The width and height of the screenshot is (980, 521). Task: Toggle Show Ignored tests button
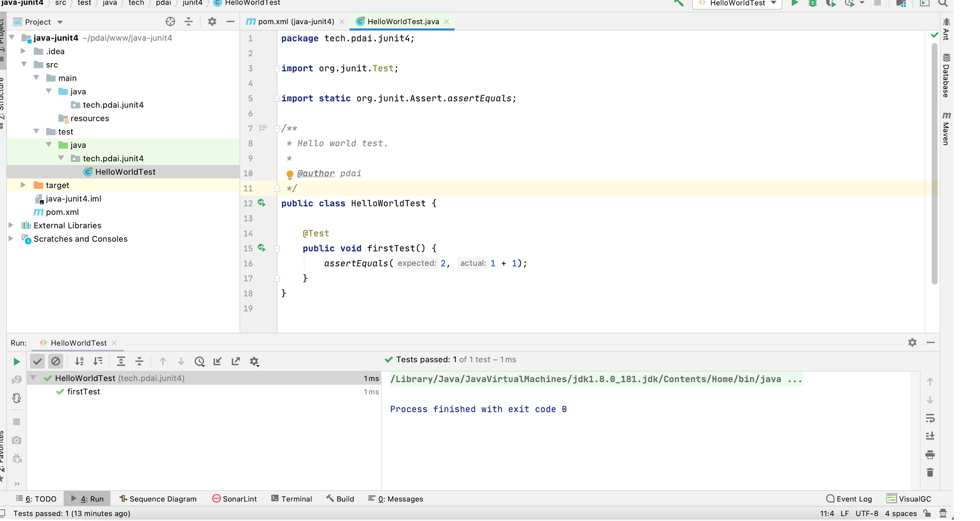56,361
